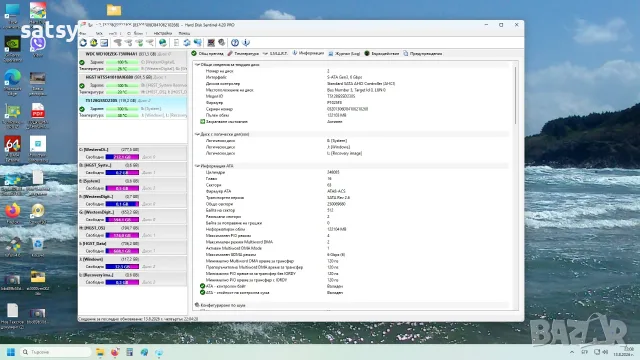The width and height of the screenshot is (640, 360).
Task: Click the C: partition free space bar
Action: 122,157
